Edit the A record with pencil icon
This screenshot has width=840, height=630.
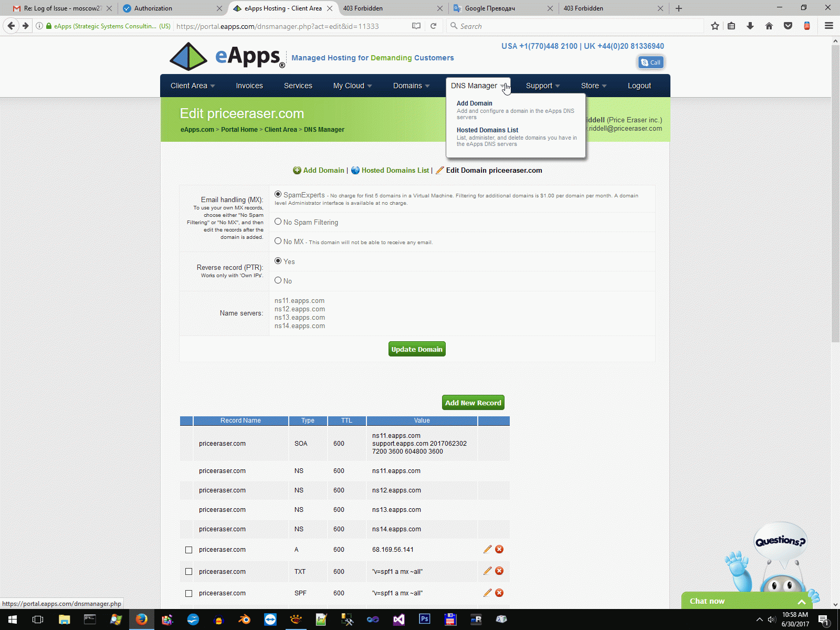coord(488,549)
